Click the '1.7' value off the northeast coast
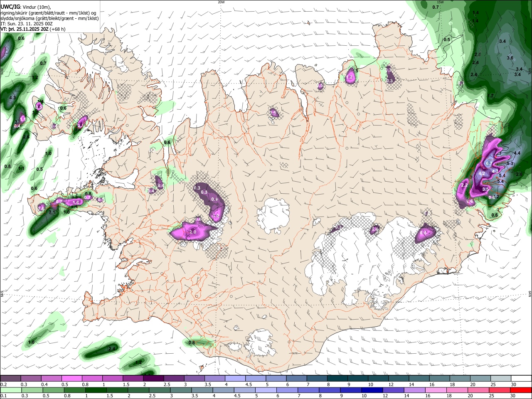This screenshot has height=399, width=532. click(x=490, y=96)
